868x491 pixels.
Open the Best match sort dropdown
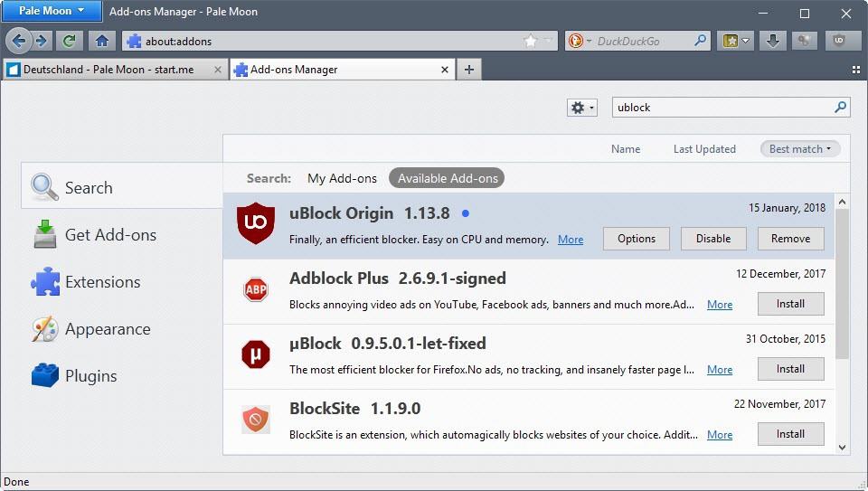click(x=800, y=149)
